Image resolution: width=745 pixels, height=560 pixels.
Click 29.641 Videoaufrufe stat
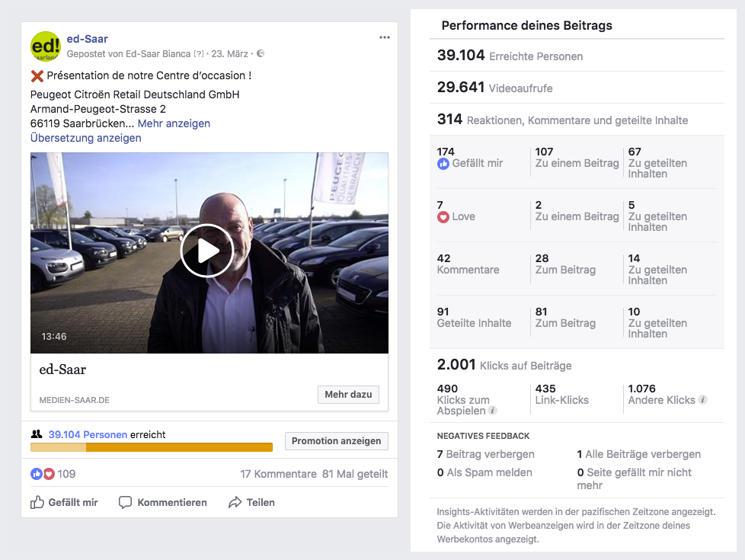pyautogui.click(x=494, y=88)
